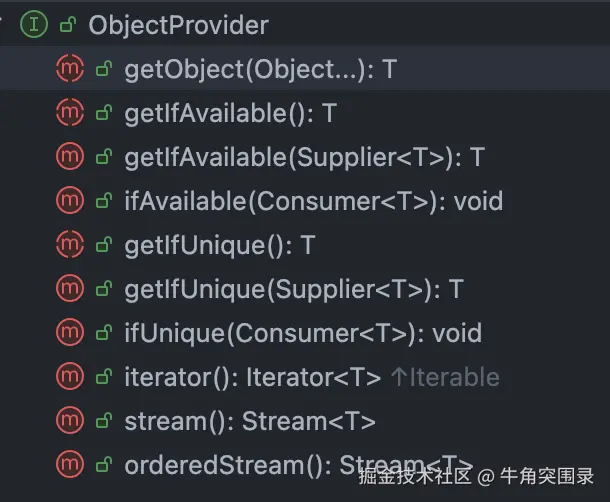Click method icon beside ifUnique(Consumer<T>)
This screenshot has height=502, width=610.
[x=69, y=333]
